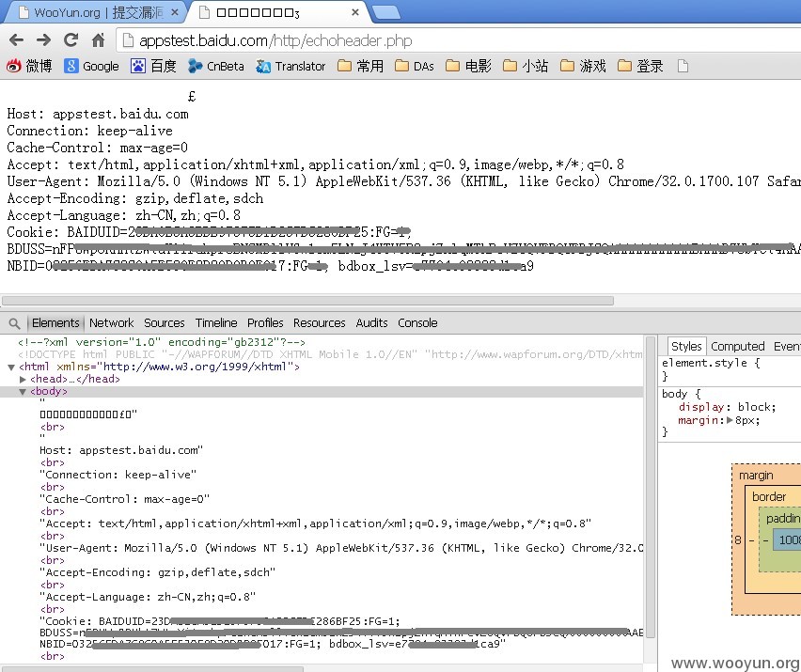The image size is (801, 672).
Task: Click the User-Agent header line on page
Action: (403, 181)
